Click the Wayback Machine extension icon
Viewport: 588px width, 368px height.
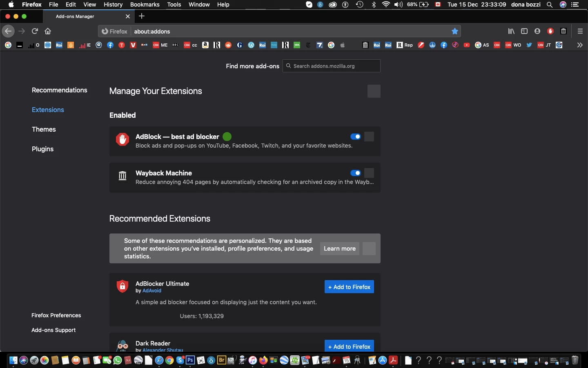[x=122, y=176]
